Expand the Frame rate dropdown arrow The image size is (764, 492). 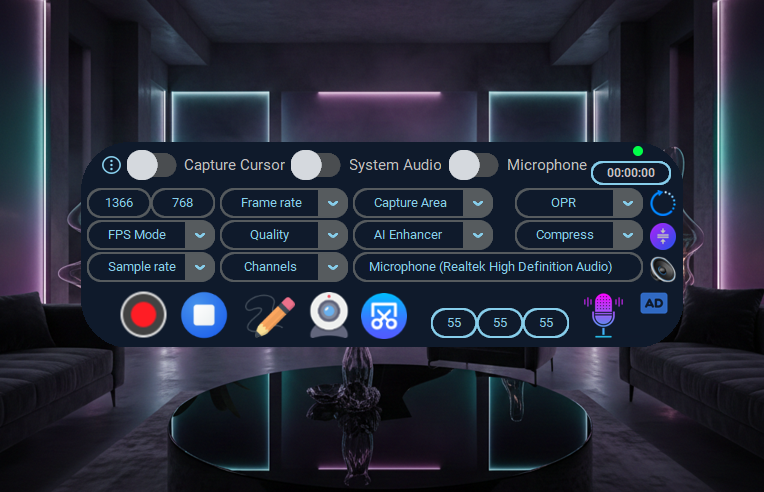click(333, 203)
